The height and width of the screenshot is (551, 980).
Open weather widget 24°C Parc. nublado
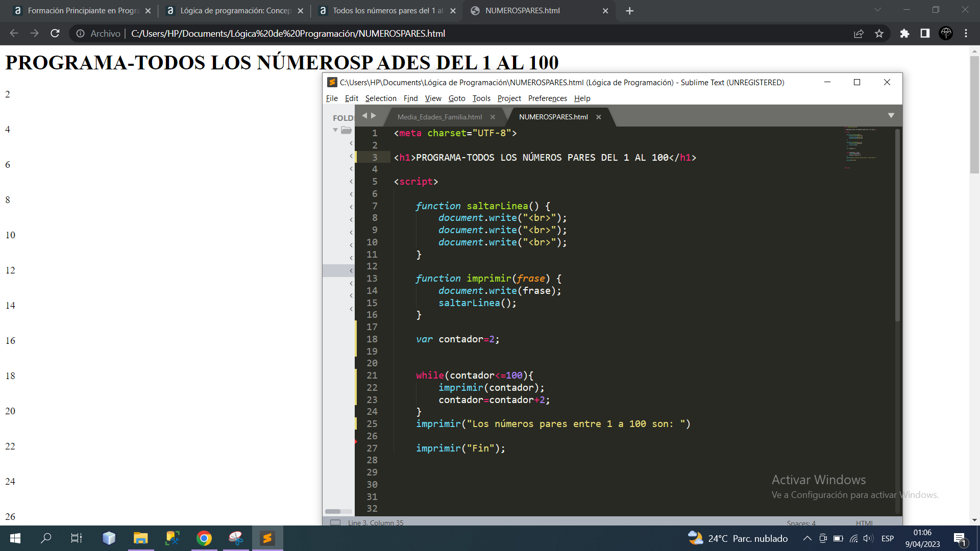coord(738,538)
